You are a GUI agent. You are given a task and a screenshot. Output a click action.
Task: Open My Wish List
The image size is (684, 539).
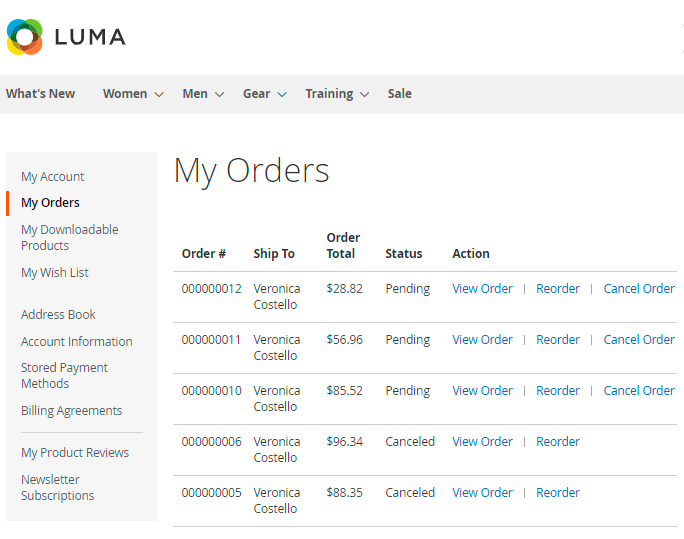(x=55, y=273)
